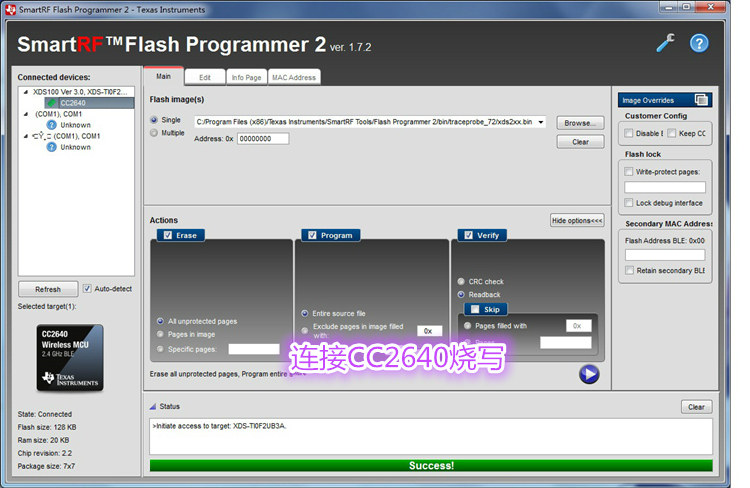Open the flash image path dropdown arrow
The image size is (750, 488).
pyautogui.click(x=540, y=122)
